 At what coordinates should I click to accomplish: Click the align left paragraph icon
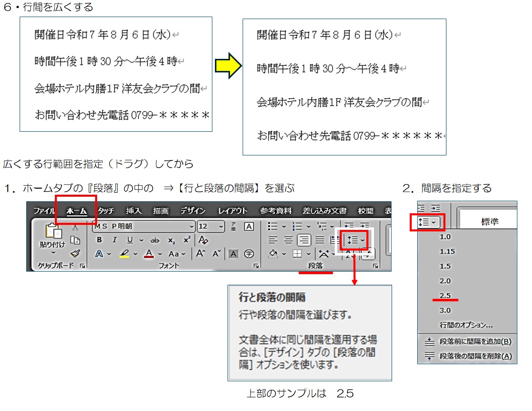coord(272,240)
